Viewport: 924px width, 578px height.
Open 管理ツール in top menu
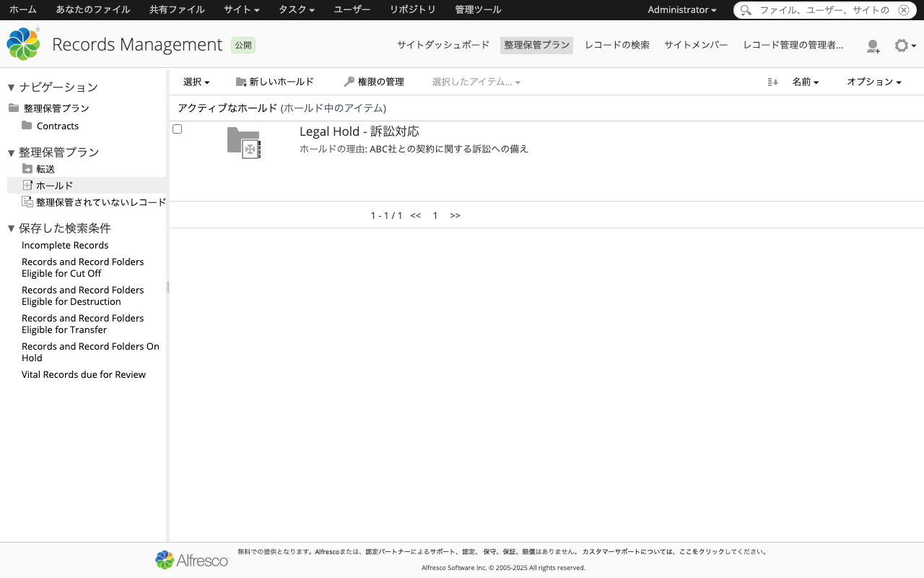478,10
